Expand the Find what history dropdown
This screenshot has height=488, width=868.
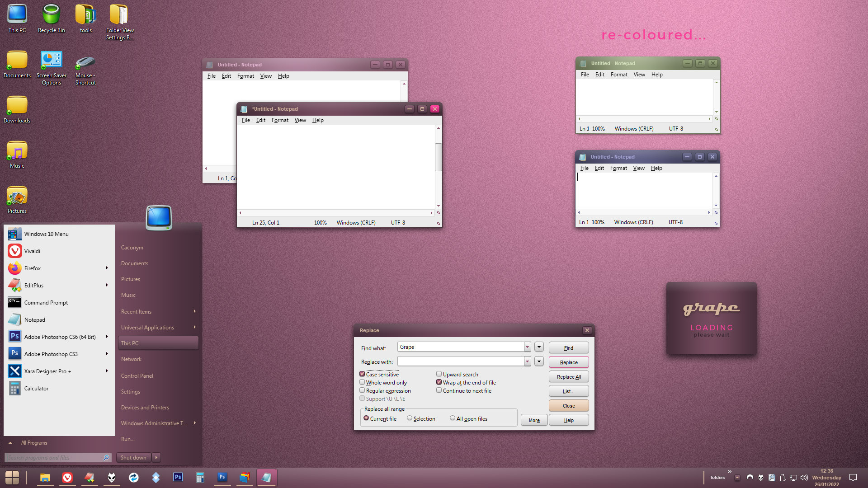click(527, 347)
